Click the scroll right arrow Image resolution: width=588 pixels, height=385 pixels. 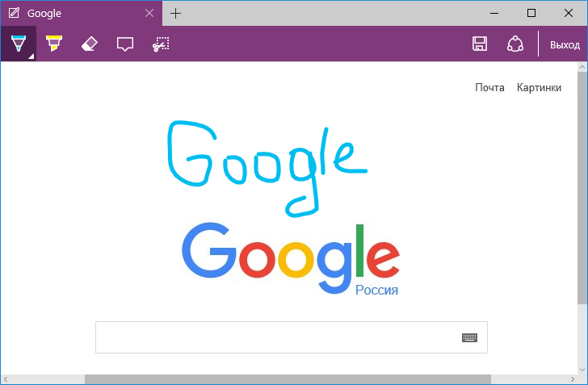coord(573,379)
